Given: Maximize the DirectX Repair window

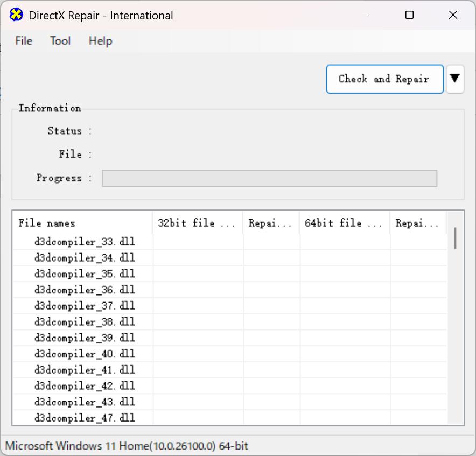Looking at the screenshot, I should point(409,15).
